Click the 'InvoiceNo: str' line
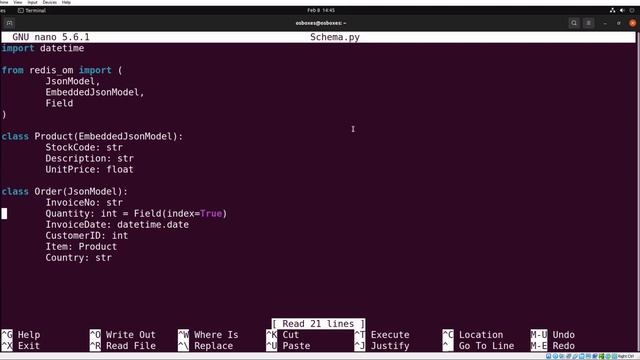The width and height of the screenshot is (640, 360). [x=84, y=202]
